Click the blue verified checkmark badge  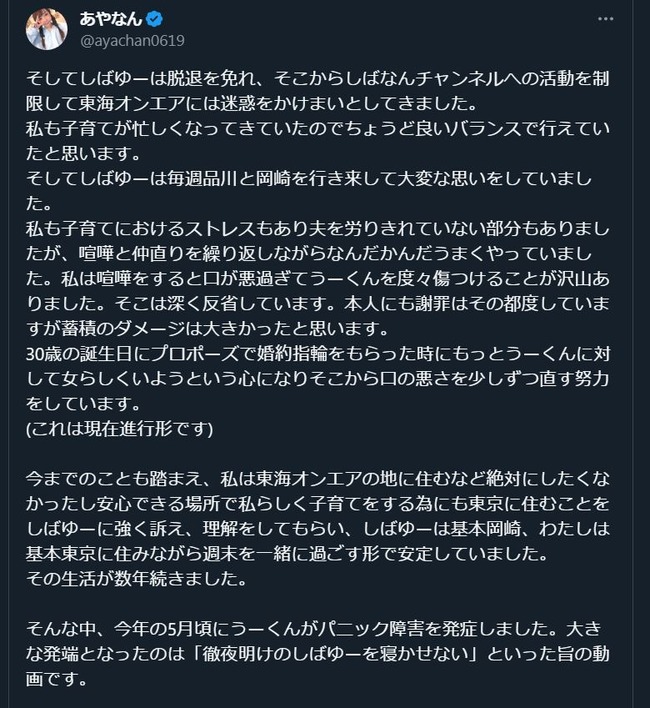[154, 19]
